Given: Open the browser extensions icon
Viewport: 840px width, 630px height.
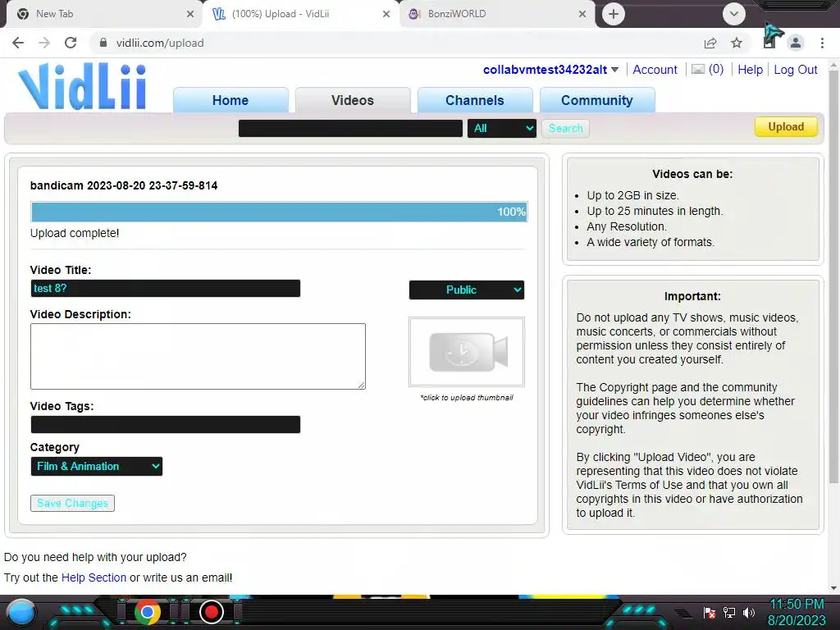Looking at the screenshot, I should click(x=769, y=43).
